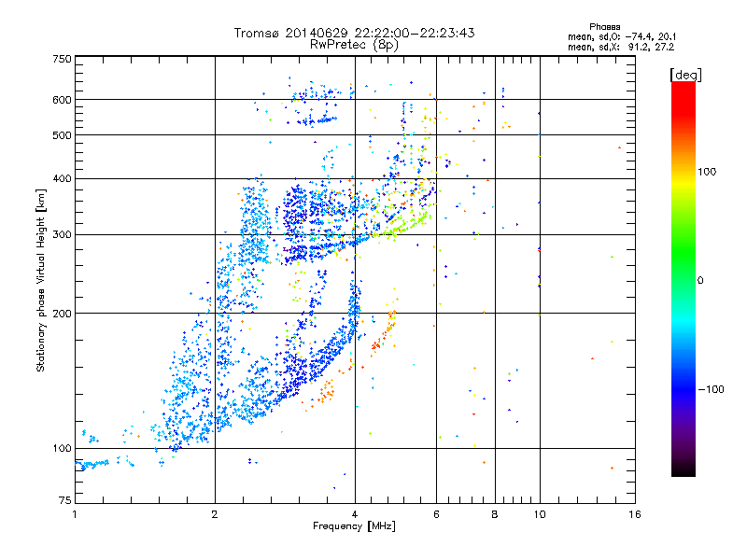The image size is (747, 560).
Task: Click the x-axis tick label '1'
Action: pyautogui.click(x=75, y=514)
